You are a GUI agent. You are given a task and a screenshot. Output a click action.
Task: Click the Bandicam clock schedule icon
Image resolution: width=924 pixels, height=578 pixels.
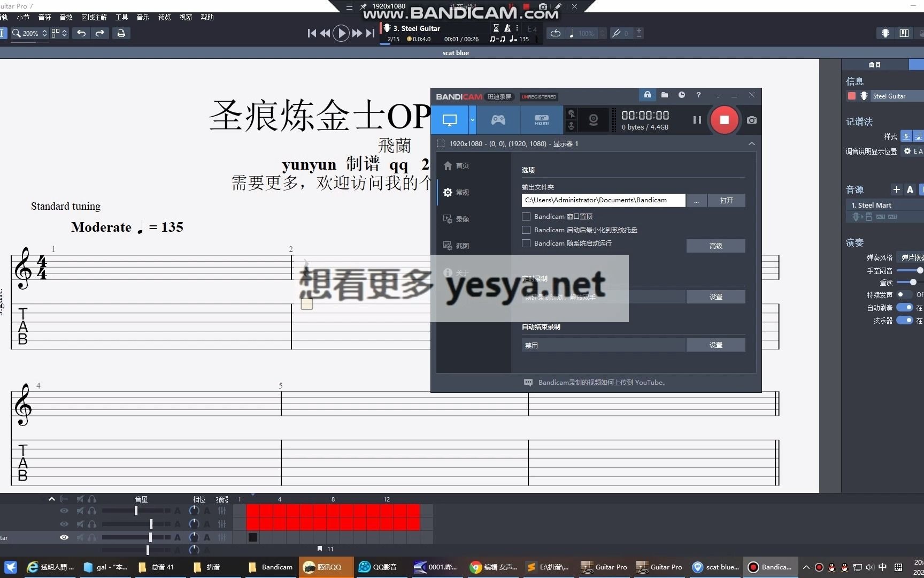tap(682, 95)
